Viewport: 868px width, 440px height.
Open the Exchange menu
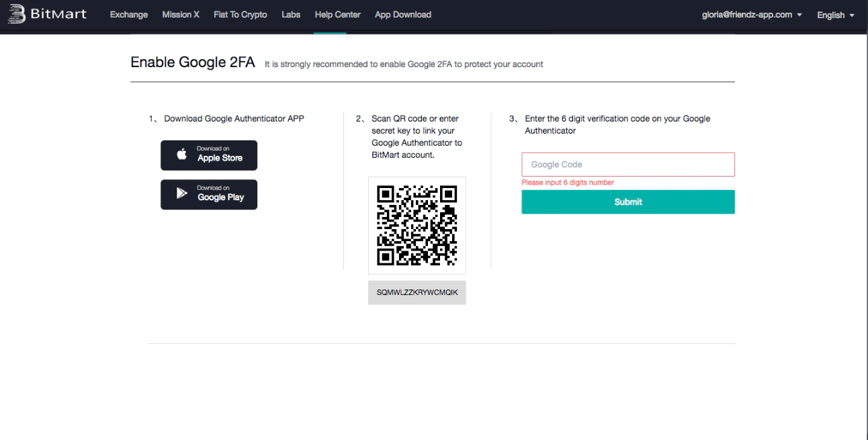coord(129,15)
